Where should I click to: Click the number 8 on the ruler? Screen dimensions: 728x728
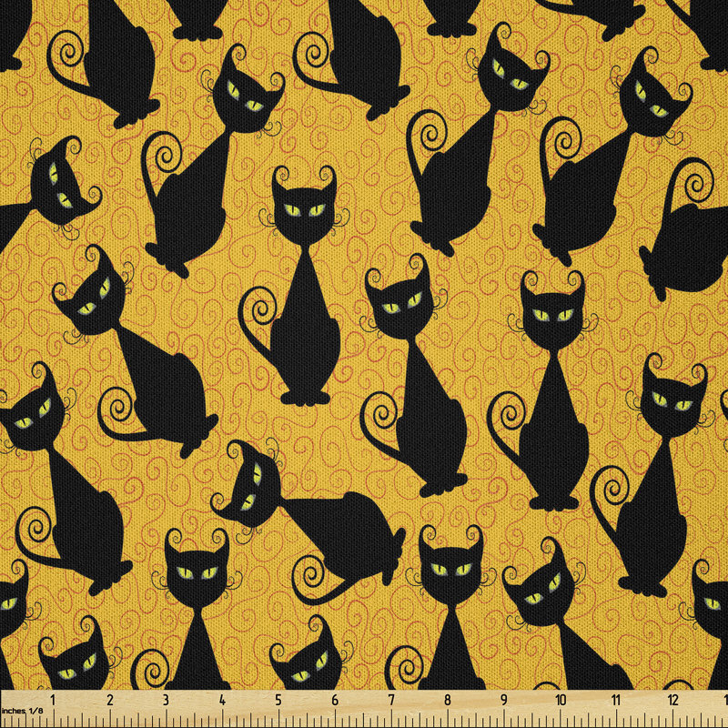(448, 700)
